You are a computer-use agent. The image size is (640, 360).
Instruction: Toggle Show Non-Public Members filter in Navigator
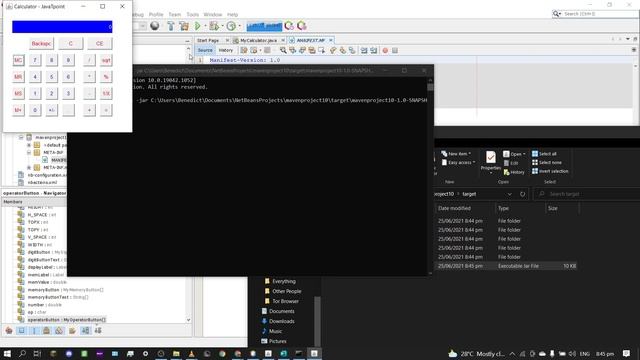click(47, 331)
